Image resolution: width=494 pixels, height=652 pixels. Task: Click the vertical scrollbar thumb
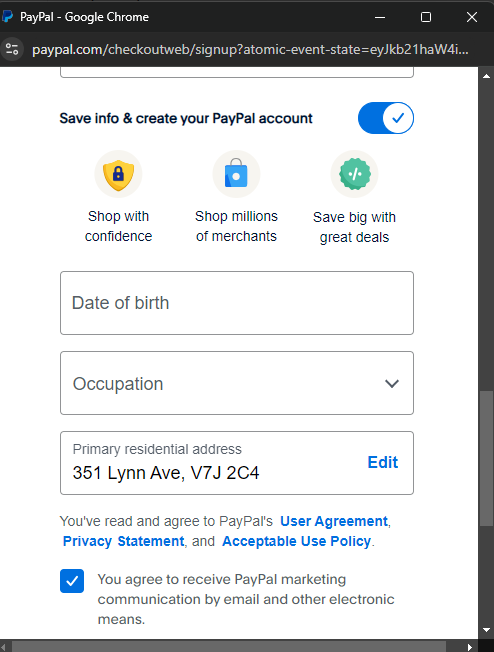486,459
